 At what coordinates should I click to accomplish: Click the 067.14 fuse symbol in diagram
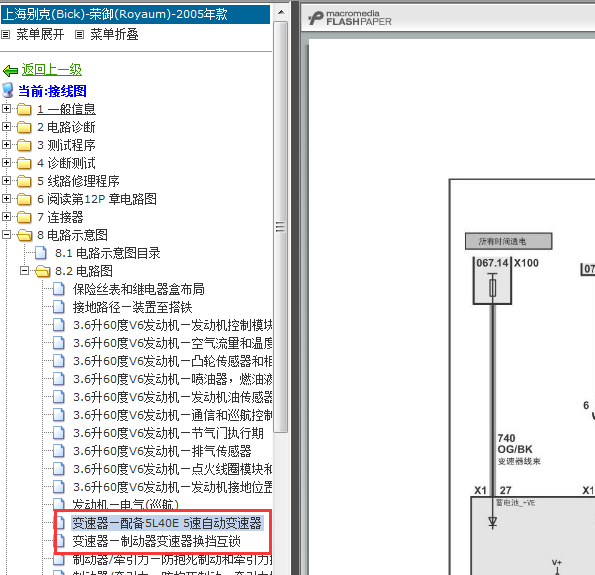(x=493, y=288)
